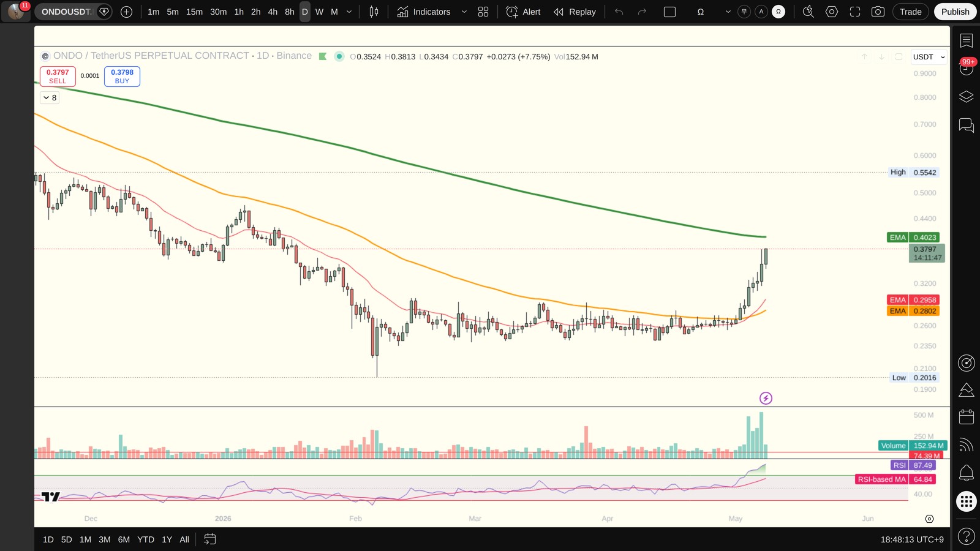
Task: Open notifications bell in the sidebar
Action: pyautogui.click(x=967, y=473)
